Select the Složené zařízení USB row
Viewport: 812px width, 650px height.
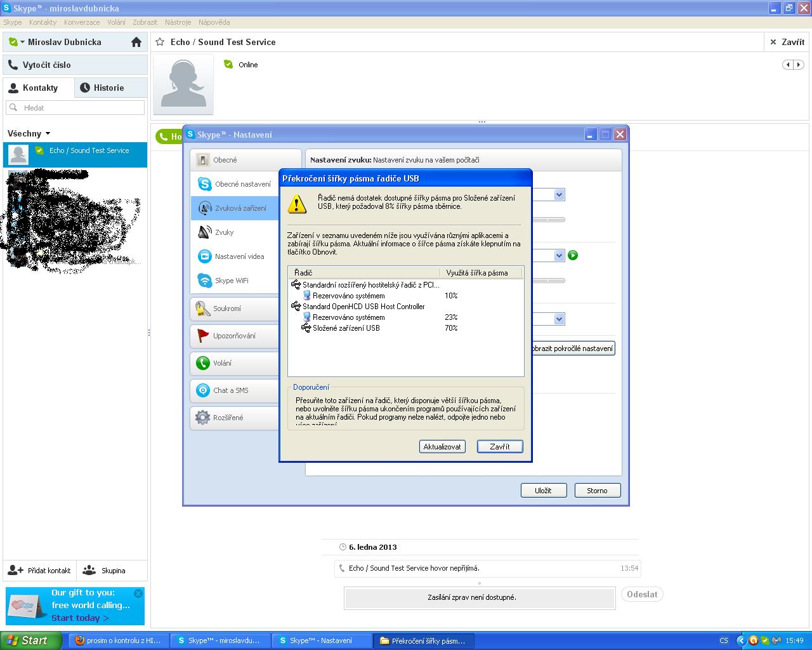341,328
